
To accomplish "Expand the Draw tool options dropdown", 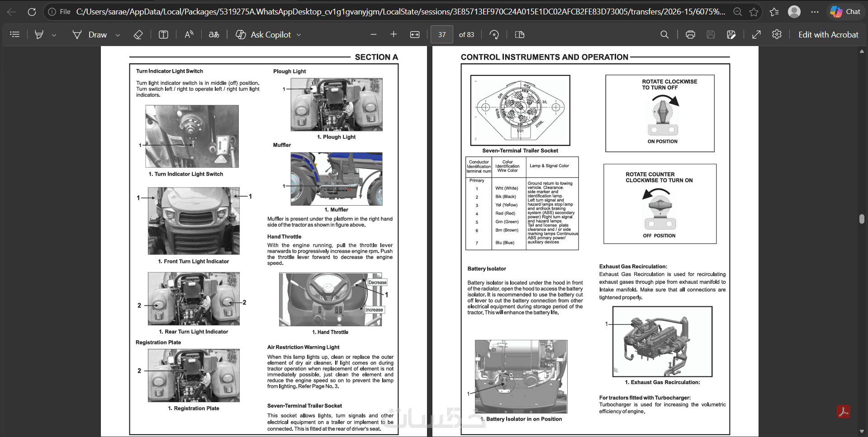I will pos(118,35).
